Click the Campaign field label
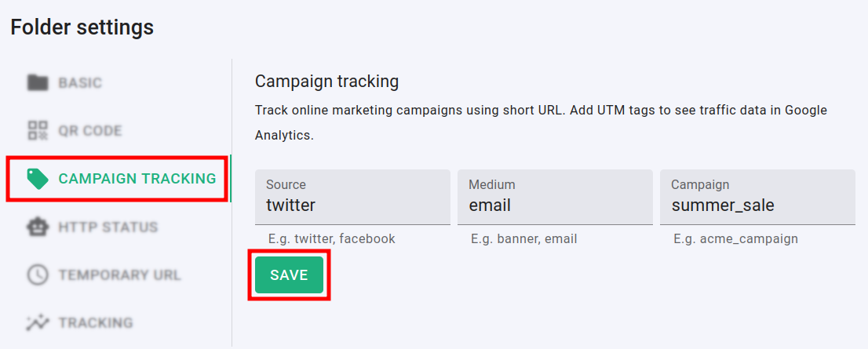This screenshot has height=349, width=868. pyautogui.click(x=700, y=185)
